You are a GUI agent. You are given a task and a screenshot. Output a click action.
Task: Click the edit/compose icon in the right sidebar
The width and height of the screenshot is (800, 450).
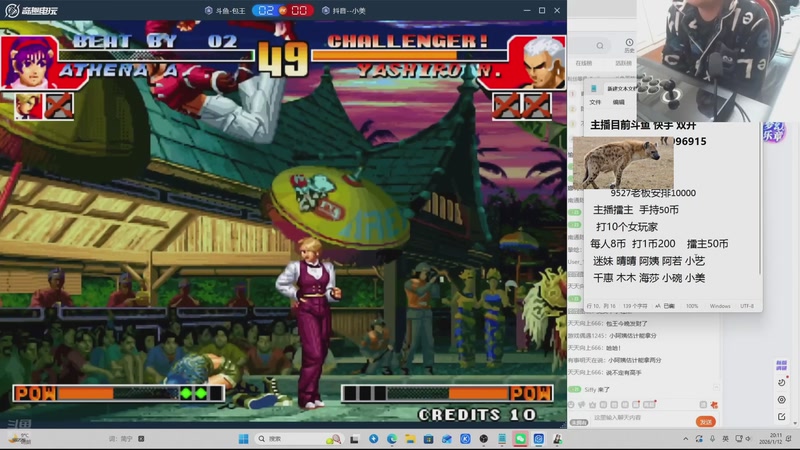[782, 417]
